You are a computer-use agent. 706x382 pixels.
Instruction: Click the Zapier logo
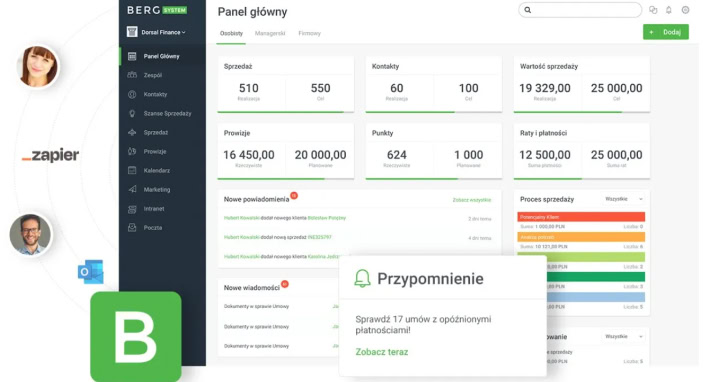point(50,155)
